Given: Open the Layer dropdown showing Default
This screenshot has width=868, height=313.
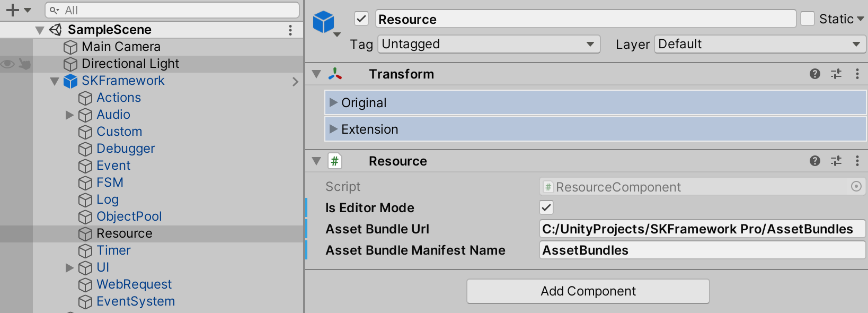Looking at the screenshot, I should [x=760, y=44].
